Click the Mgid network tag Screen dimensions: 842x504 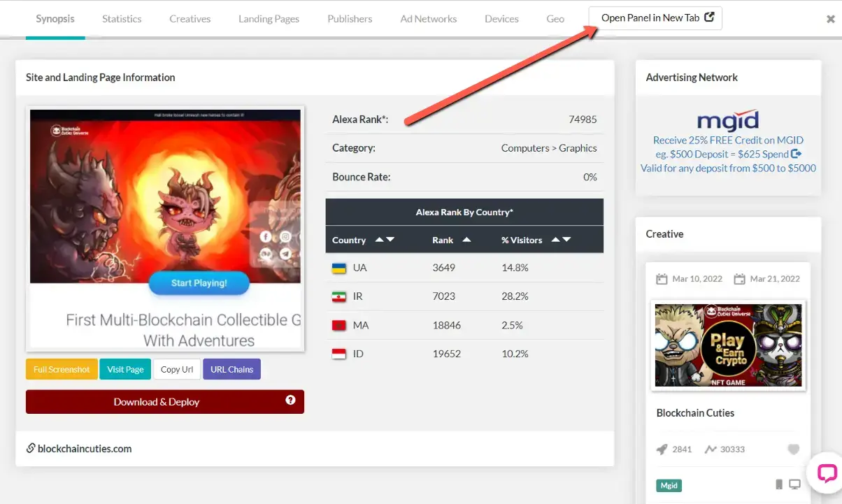click(669, 485)
